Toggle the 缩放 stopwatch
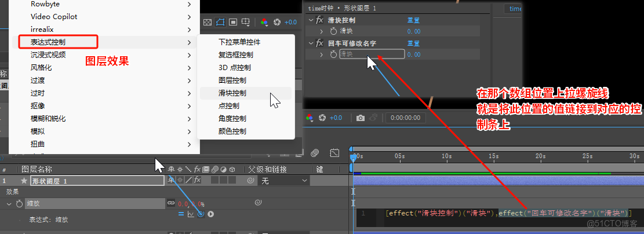Image resolution: width=644 pixels, height=234 pixels. (x=19, y=203)
